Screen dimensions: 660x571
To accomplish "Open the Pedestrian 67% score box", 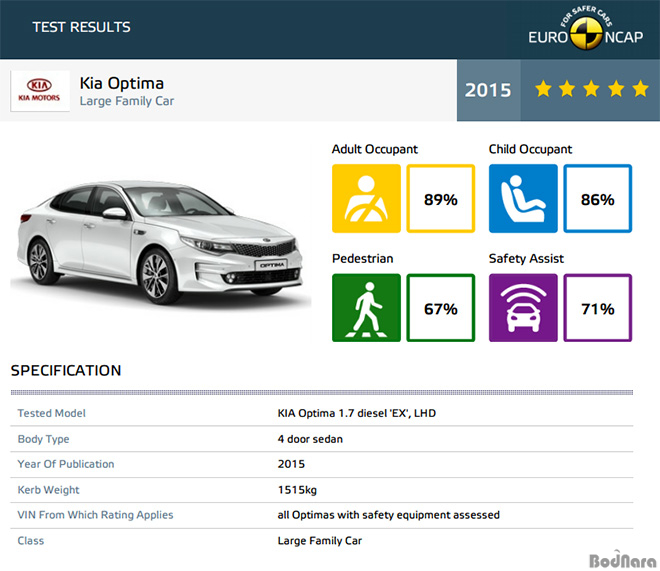I will (441, 308).
